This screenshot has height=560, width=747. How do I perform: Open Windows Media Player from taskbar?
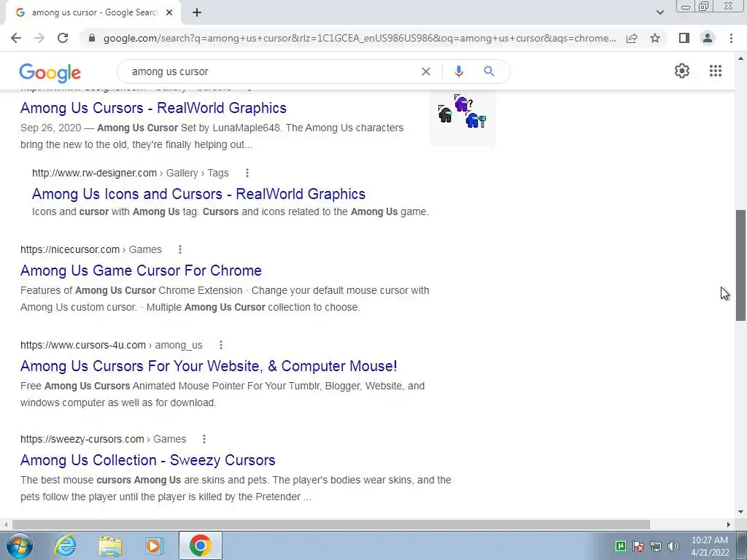(x=155, y=545)
